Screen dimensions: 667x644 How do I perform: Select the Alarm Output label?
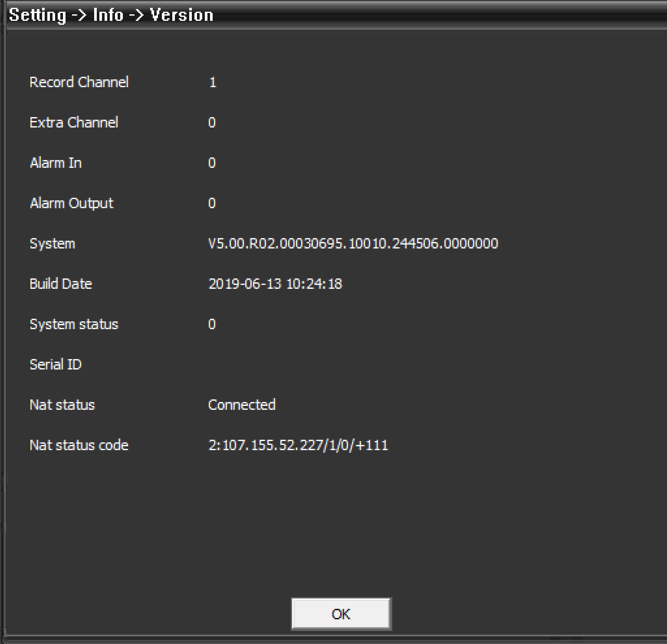click(x=72, y=203)
